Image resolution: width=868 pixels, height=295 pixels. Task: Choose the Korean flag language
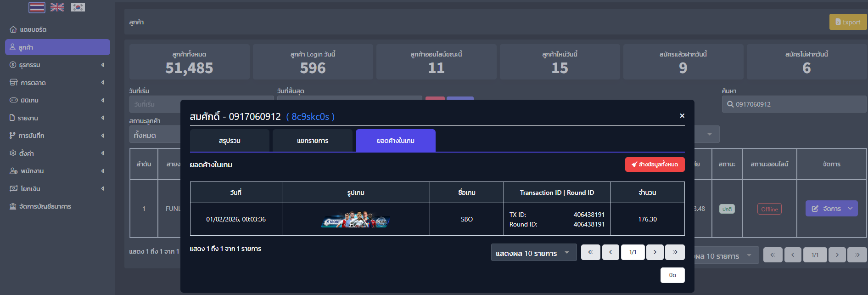click(x=78, y=7)
